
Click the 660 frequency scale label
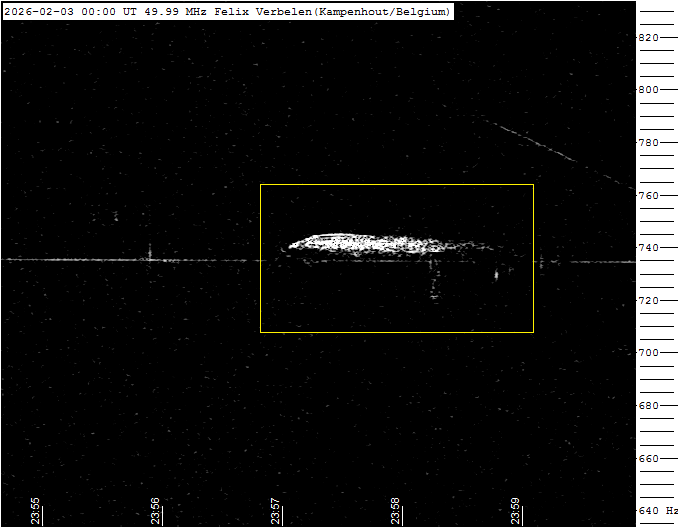click(649, 458)
